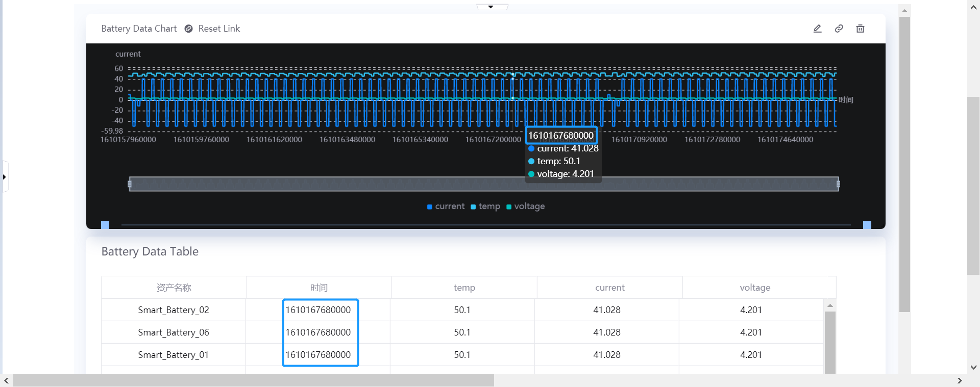The image size is (980, 387).
Task: Click Reset Link text
Action: [x=219, y=29]
